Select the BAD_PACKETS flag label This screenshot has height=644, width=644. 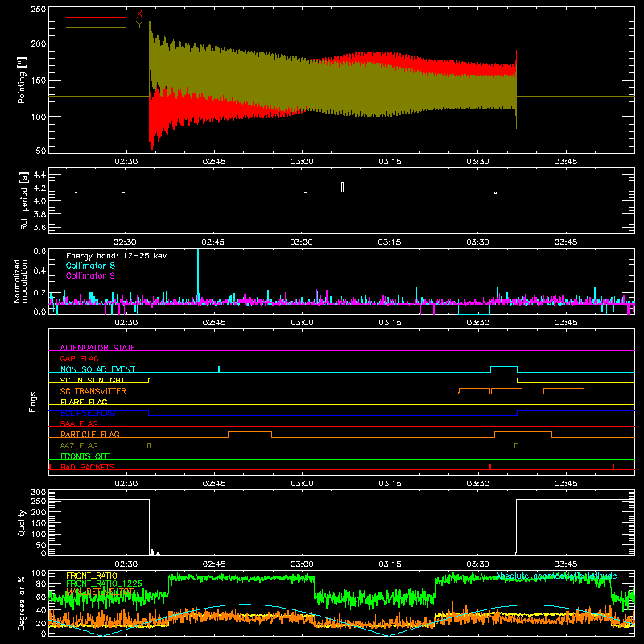point(88,467)
